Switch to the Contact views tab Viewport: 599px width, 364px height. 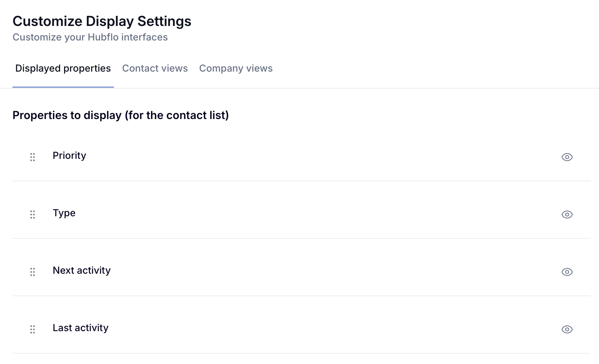(x=155, y=68)
